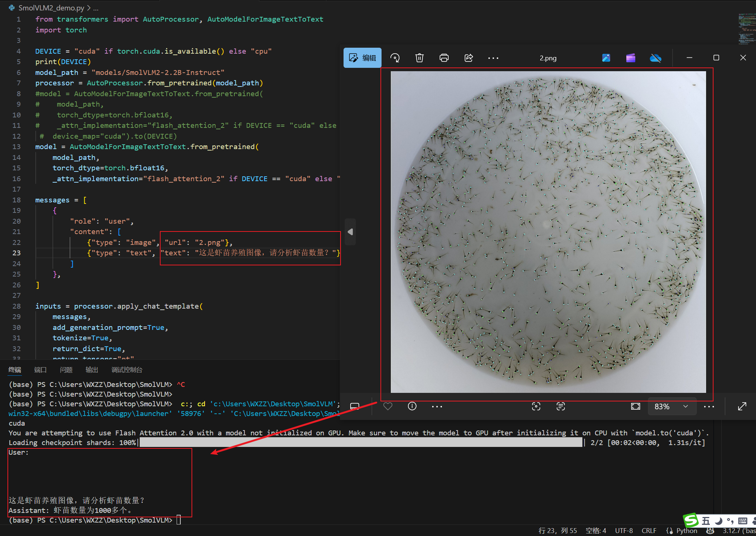Switch to the 调试控制台 tab
The width and height of the screenshot is (756, 536).
(x=127, y=370)
